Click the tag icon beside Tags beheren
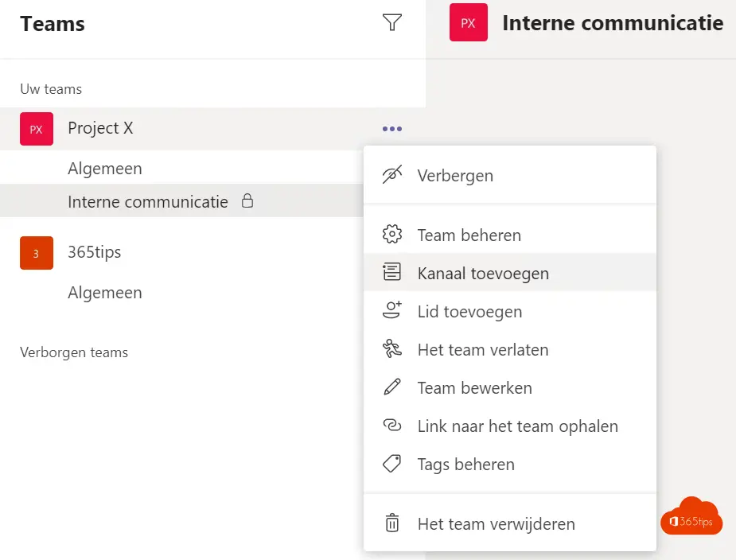The width and height of the screenshot is (736, 560). 392,464
